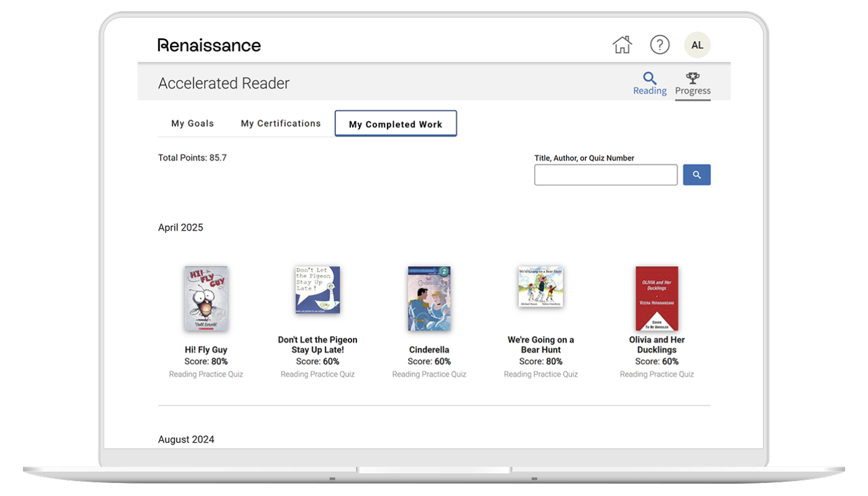868x496 pixels.
Task: Select the Cinderella book cover
Action: 429,298
